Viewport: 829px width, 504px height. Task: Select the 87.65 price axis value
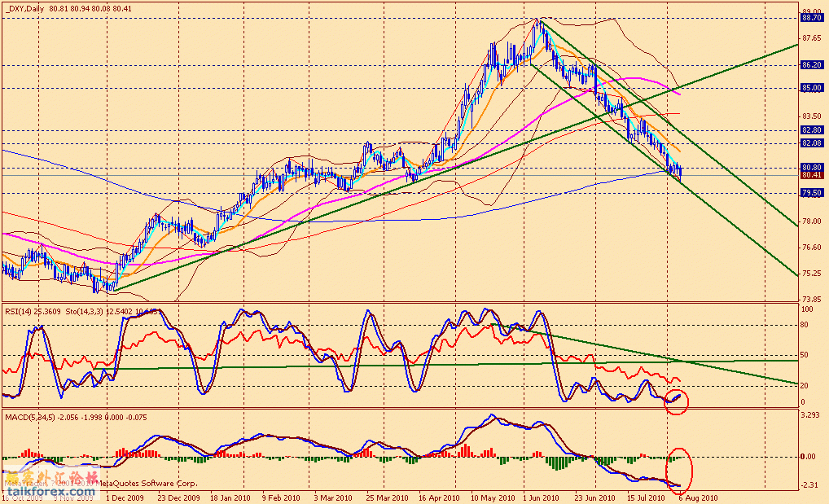[812, 38]
